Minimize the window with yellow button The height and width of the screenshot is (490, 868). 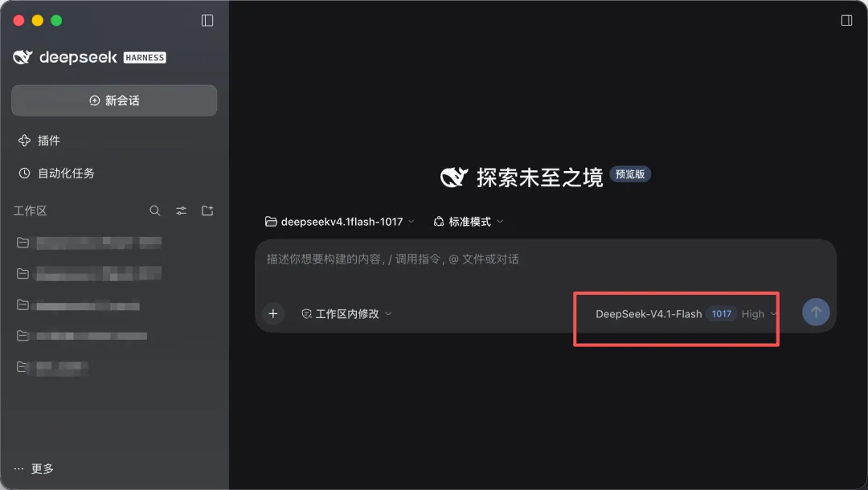pos(38,20)
